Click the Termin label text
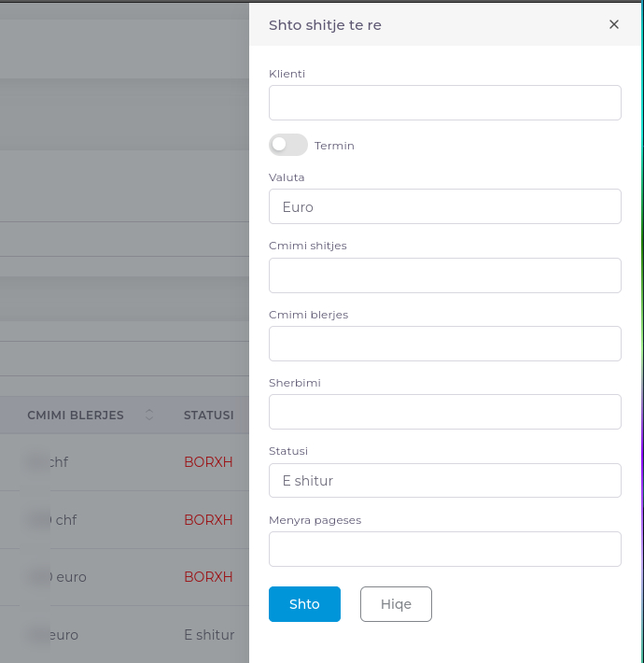The height and width of the screenshot is (663, 644). pos(334,146)
